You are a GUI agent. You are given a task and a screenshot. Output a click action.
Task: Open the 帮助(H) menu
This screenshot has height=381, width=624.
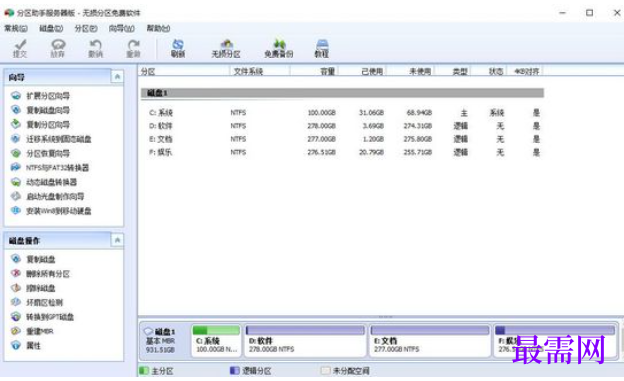coord(158,28)
